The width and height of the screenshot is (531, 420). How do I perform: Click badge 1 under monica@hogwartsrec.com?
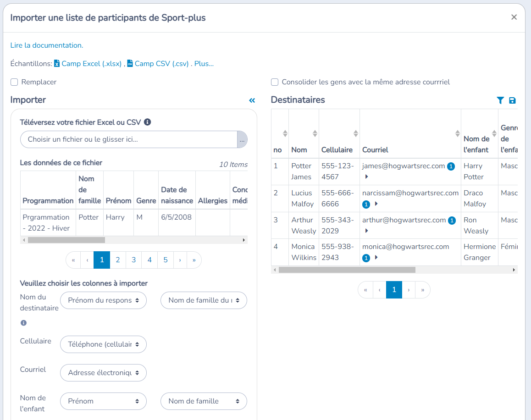[x=366, y=258]
